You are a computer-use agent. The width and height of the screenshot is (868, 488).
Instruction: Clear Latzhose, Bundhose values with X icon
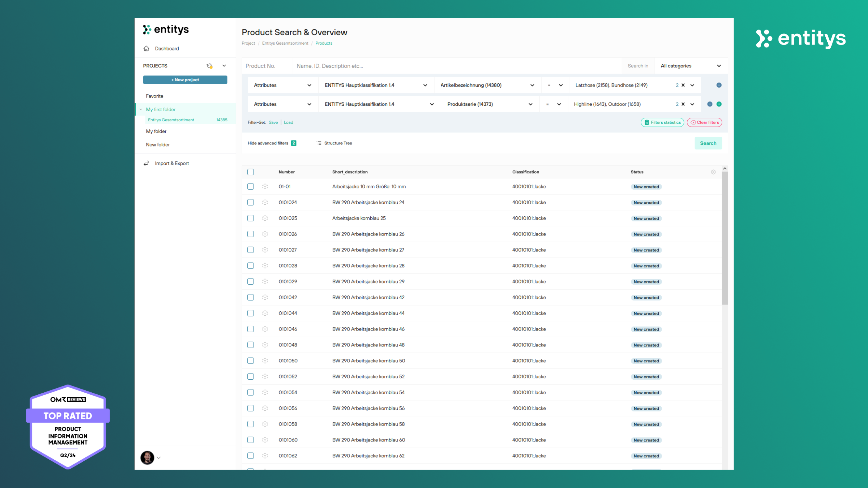pyautogui.click(x=683, y=85)
